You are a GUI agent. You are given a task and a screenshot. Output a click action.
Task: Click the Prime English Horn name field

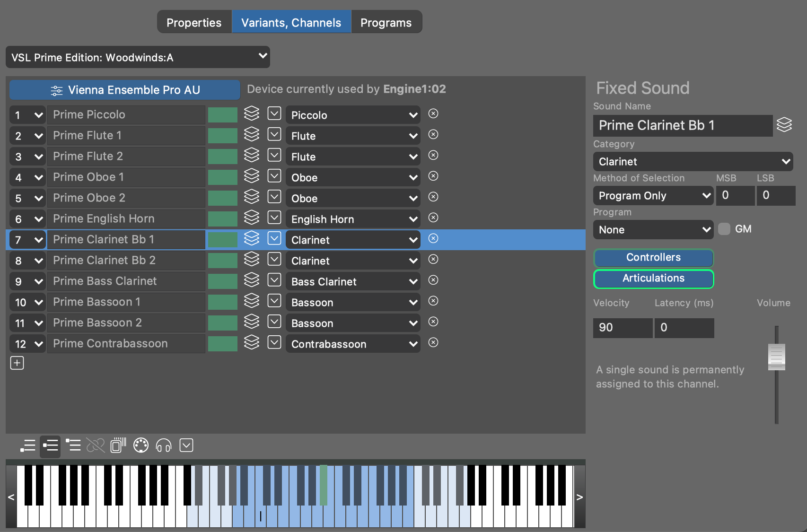click(x=126, y=219)
